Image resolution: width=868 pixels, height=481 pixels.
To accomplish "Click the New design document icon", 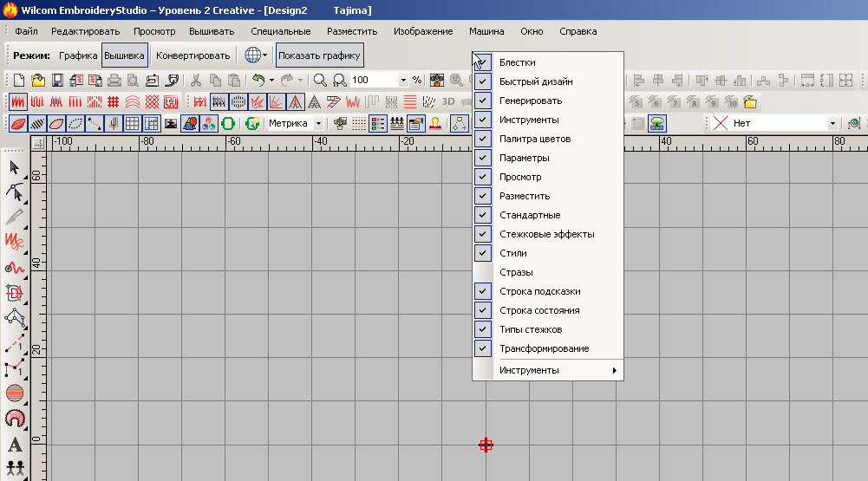I will [20, 81].
